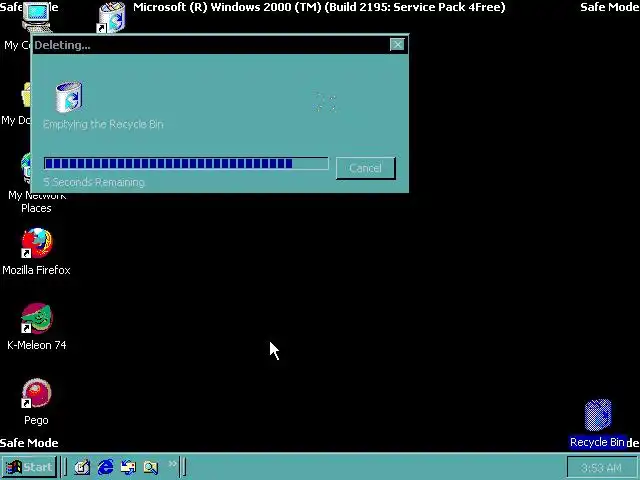The height and width of the screenshot is (480, 640).
Task: Select the Recycle Bin desktop icon
Action: coord(598,416)
